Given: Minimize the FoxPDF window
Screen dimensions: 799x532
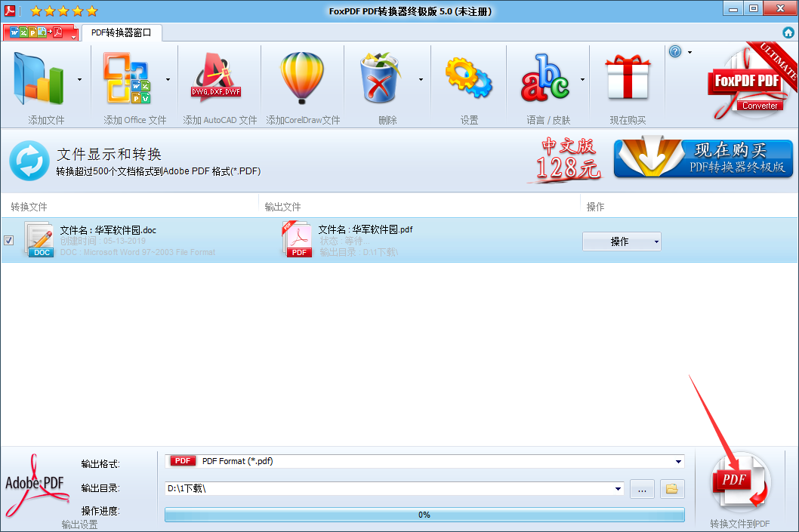Looking at the screenshot, I should 733,8.
